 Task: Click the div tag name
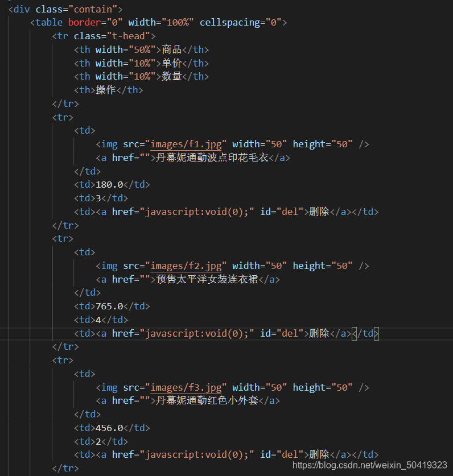click(x=22, y=10)
